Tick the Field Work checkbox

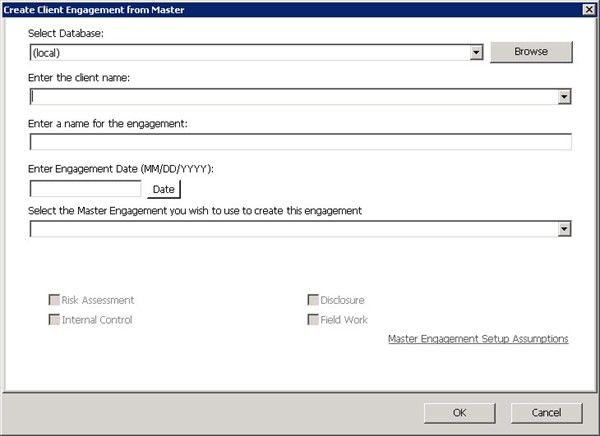[x=313, y=320]
